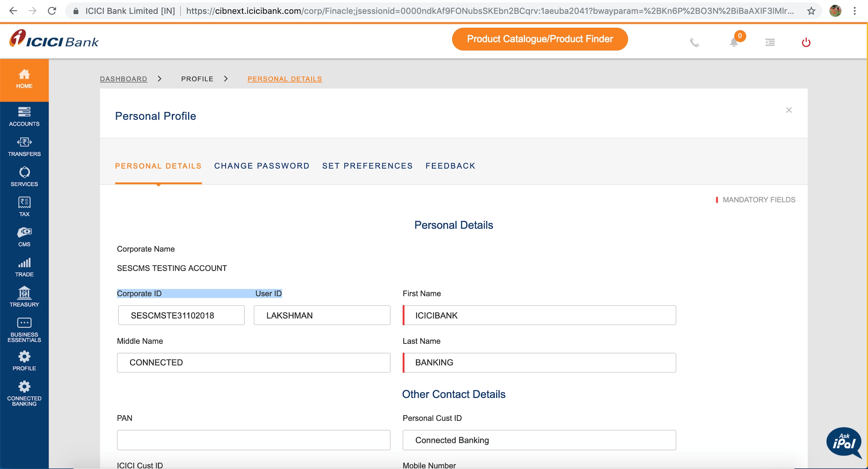
Task: Switch to Change Password tab
Action: coord(262,166)
